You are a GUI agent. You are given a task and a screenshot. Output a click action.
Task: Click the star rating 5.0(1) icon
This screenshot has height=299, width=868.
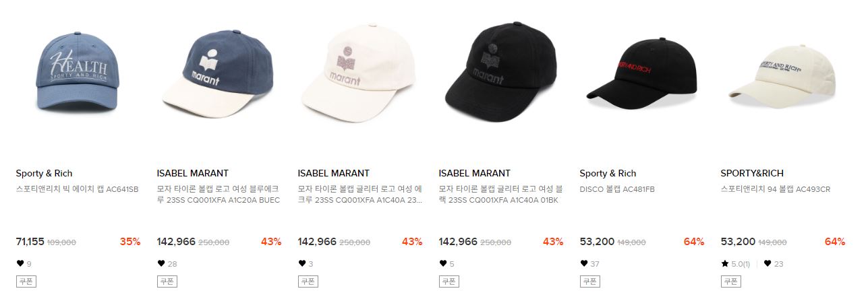coord(724,263)
